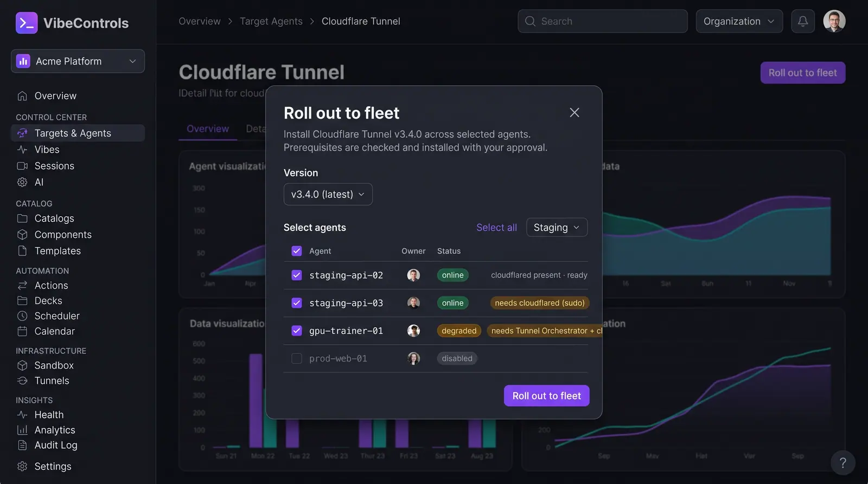Image resolution: width=868 pixels, height=484 pixels.
Task: Click the Actions arrows icon
Action: click(x=22, y=286)
